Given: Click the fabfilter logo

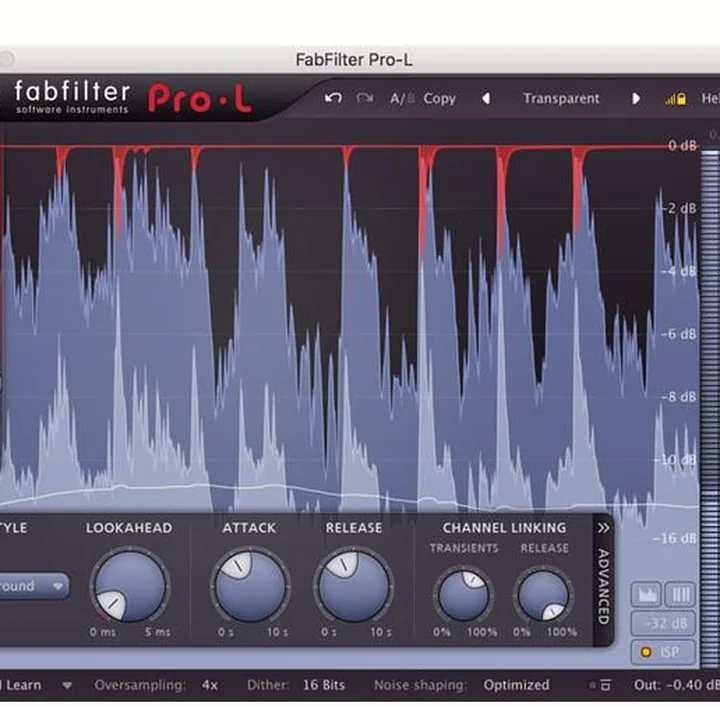Looking at the screenshot, I should pos(72,97).
